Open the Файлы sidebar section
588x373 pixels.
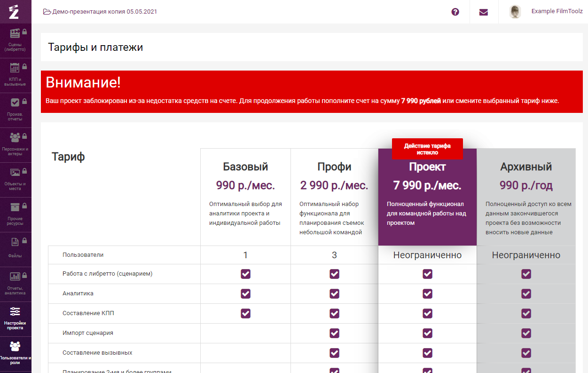point(16,250)
